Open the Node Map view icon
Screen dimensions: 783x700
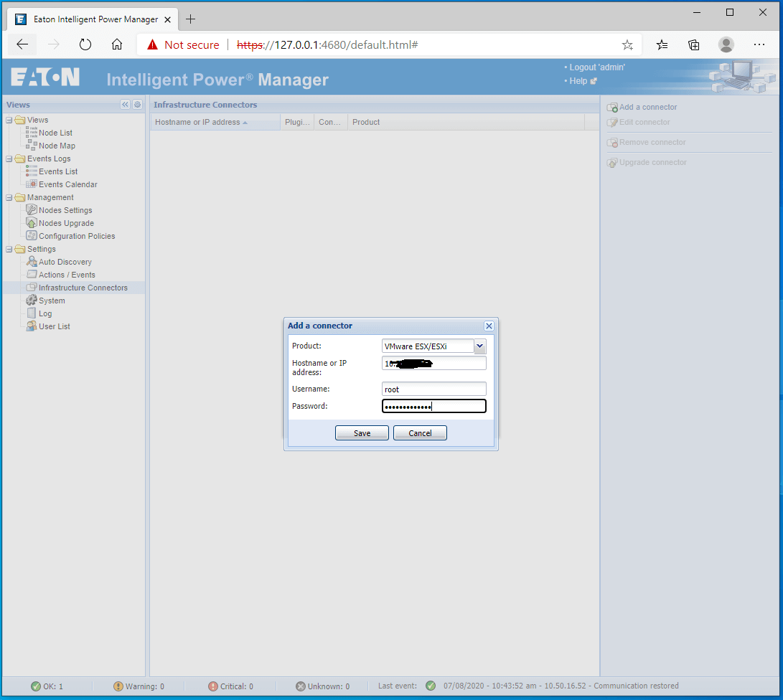tap(30, 146)
